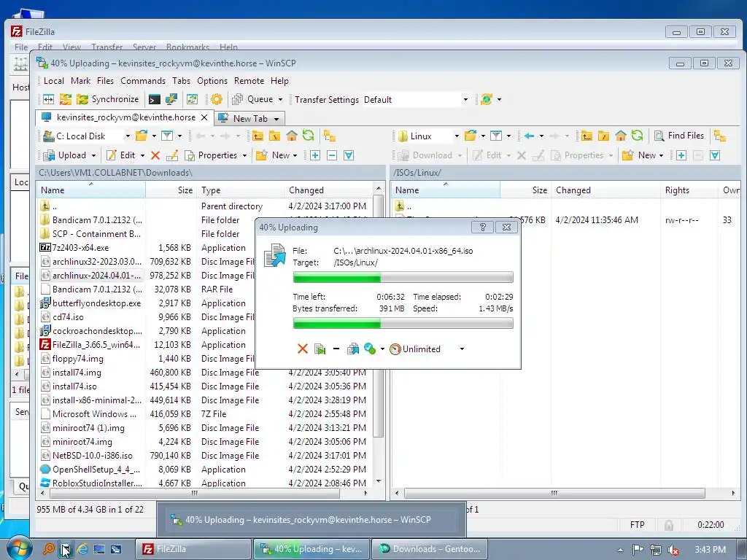Screen dimensions: 747x560
Task: Refresh the remote panel
Action: pos(637,136)
